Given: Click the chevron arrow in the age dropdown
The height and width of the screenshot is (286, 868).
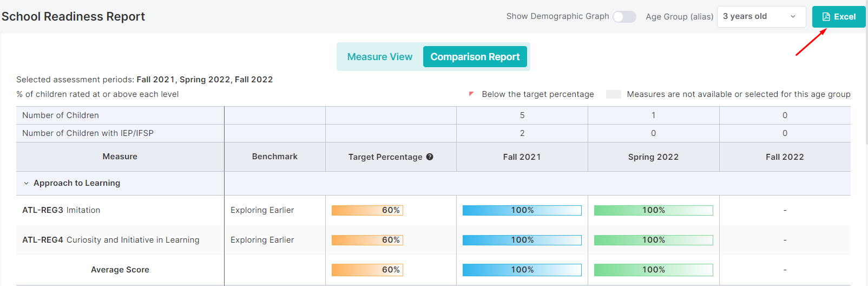Looking at the screenshot, I should click(793, 17).
